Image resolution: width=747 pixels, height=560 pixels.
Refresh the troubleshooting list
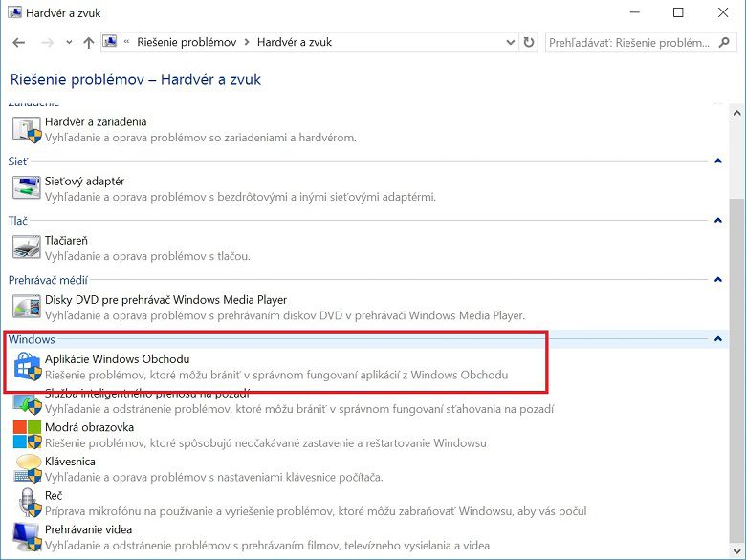tap(529, 42)
